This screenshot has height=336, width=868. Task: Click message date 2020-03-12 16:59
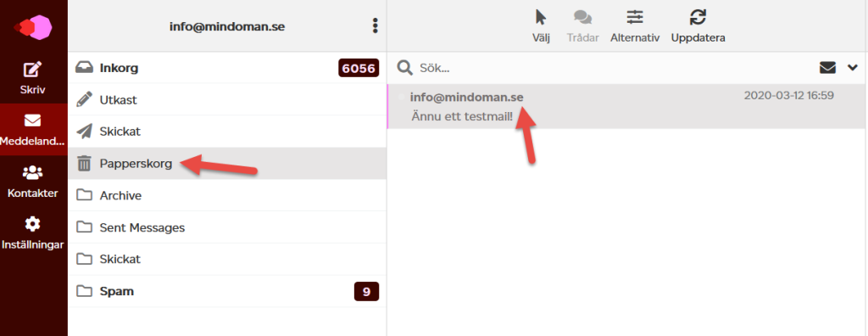coord(789,95)
